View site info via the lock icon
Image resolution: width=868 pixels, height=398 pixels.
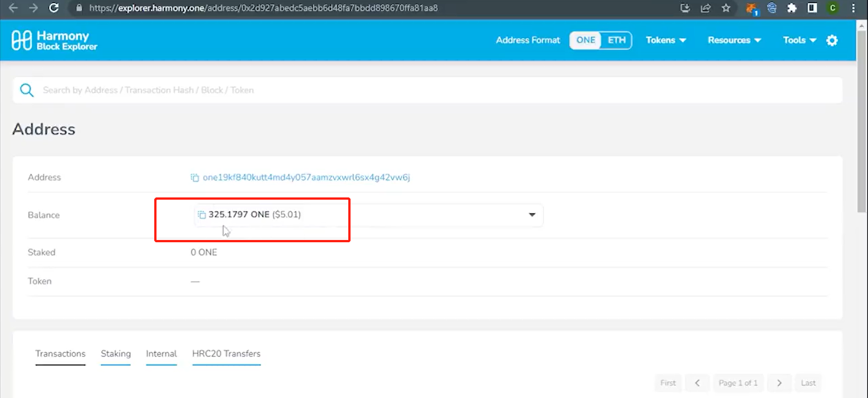point(79,8)
